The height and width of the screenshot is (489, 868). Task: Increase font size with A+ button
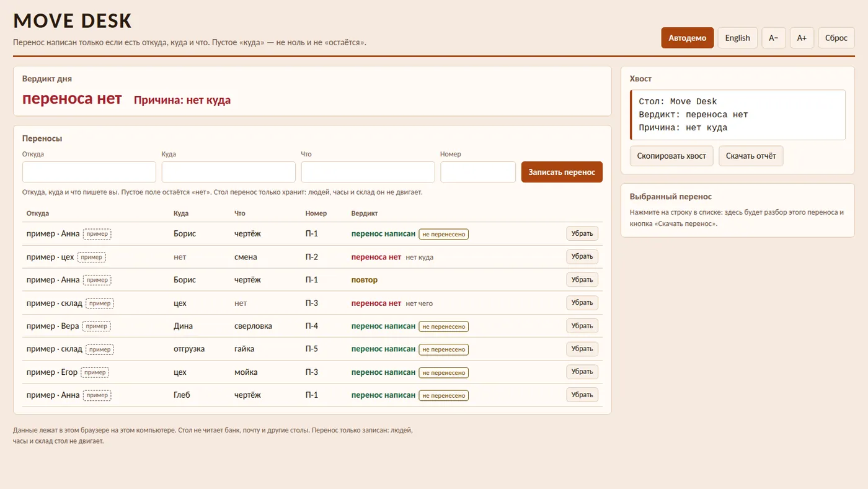click(802, 38)
